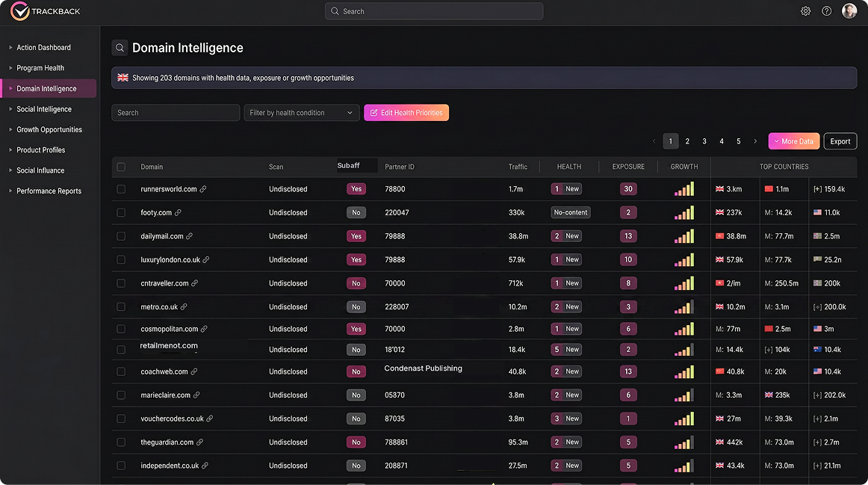Open the Filter by health condition dropdown
868x485 pixels.
[x=302, y=112]
